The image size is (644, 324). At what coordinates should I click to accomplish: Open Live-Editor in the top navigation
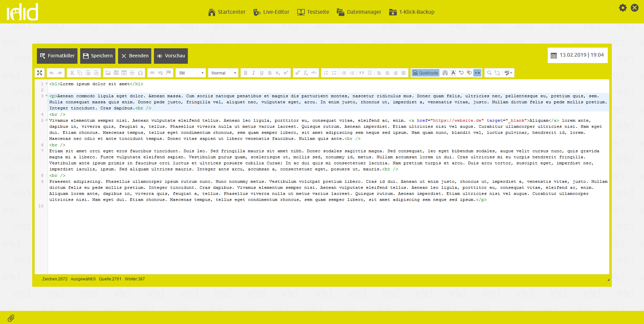(271, 12)
